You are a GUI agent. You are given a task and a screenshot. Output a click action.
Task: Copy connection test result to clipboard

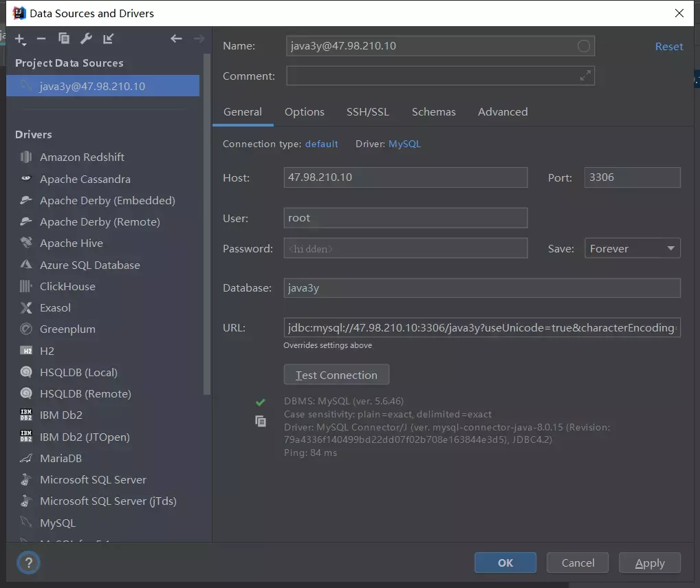[261, 422]
